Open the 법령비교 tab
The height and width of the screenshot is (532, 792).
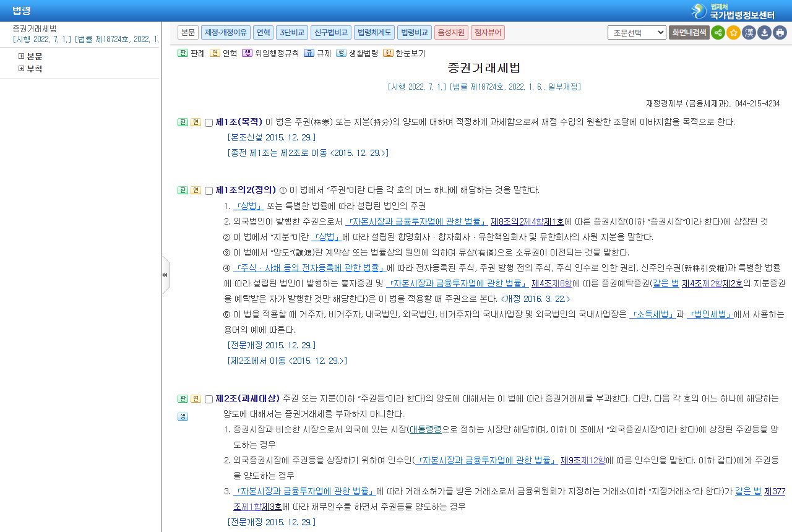point(415,32)
